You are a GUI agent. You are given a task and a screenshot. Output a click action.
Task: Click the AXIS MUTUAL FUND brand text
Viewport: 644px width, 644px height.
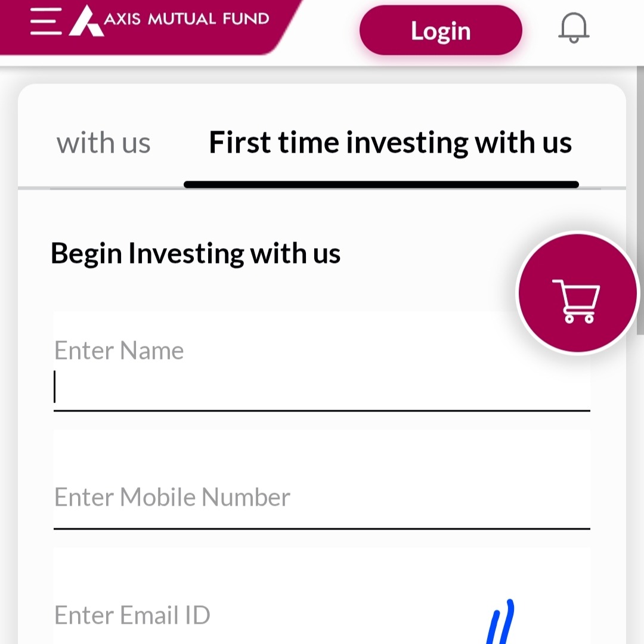(187, 19)
